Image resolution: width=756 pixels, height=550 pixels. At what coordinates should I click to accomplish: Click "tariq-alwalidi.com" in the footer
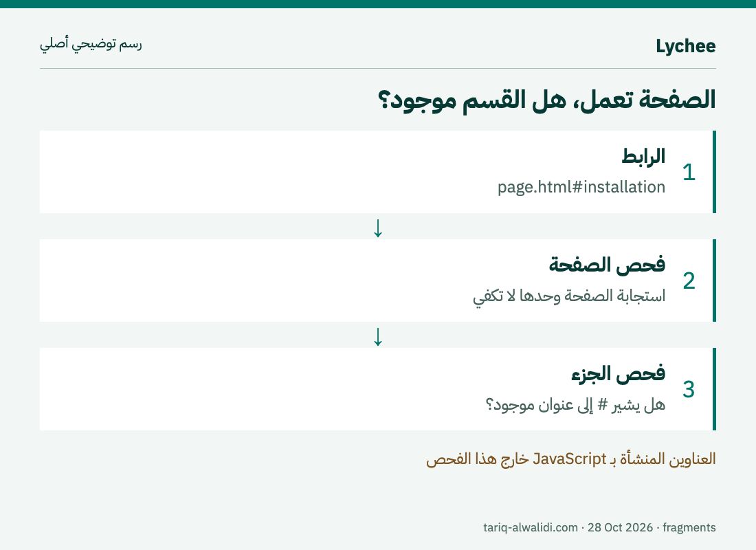click(531, 527)
